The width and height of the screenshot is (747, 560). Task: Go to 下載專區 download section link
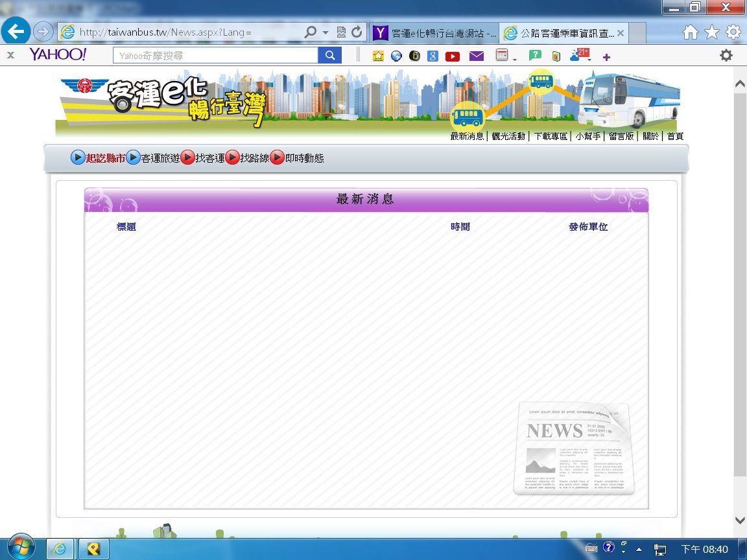point(551,136)
